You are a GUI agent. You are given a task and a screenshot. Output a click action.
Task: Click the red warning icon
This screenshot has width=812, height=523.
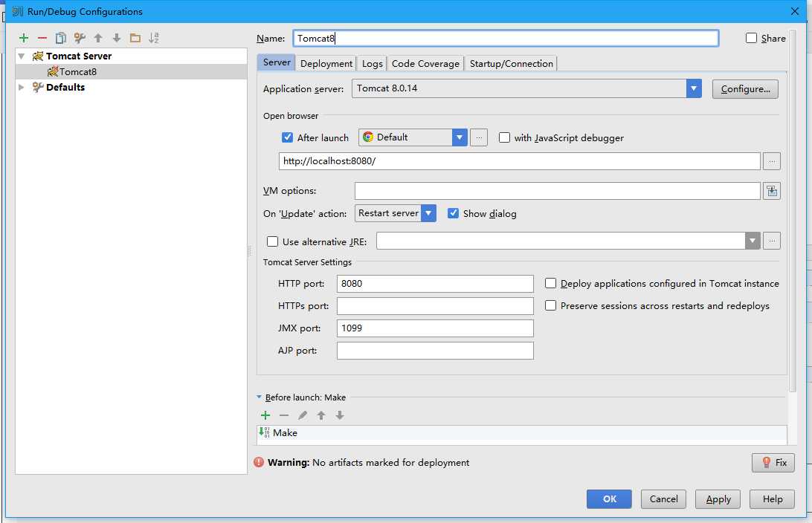click(x=259, y=462)
